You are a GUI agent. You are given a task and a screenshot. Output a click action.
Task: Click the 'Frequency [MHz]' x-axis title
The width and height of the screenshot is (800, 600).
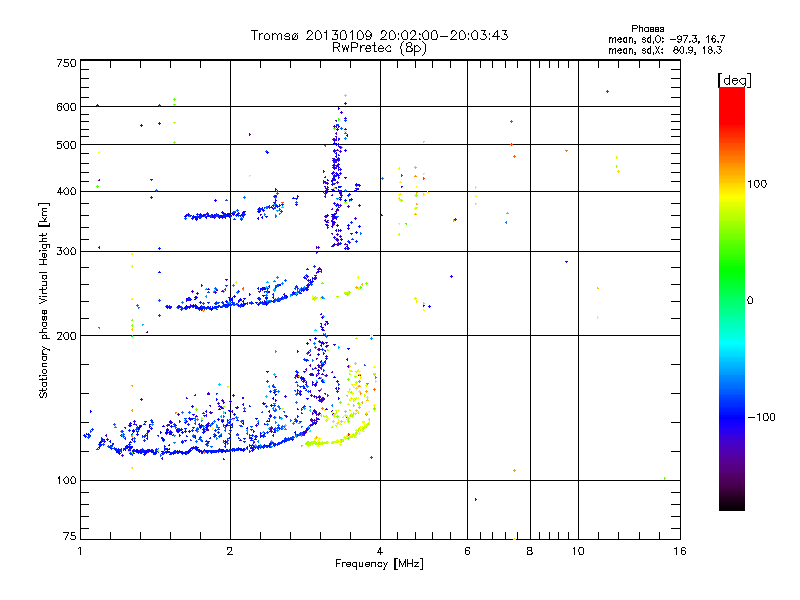click(379, 564)
